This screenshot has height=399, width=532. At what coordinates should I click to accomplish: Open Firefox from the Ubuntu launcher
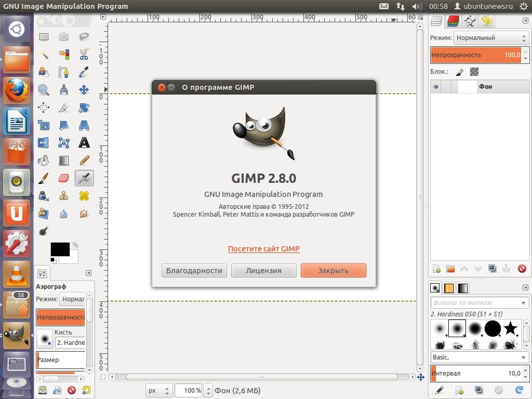[16, 90]
